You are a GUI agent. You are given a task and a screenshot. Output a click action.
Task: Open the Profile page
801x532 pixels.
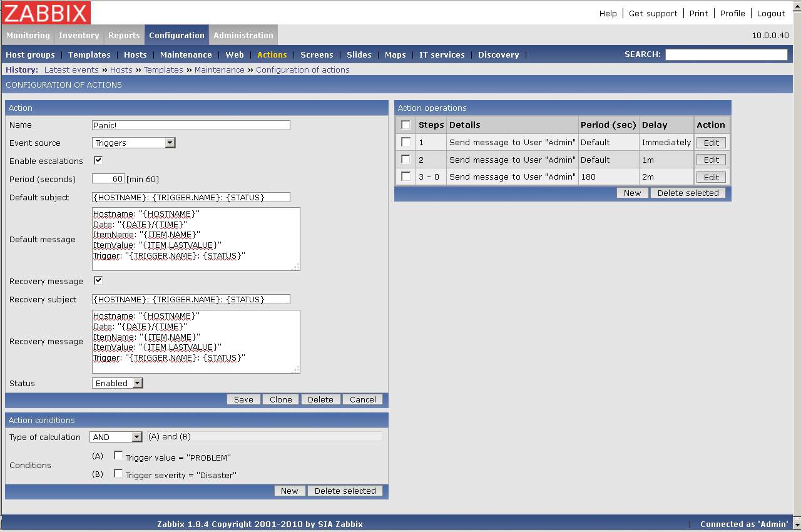[732, 13]
